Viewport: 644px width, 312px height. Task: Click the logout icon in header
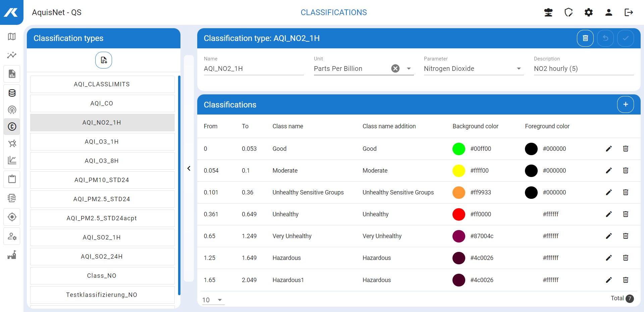[x=628, y=12]
